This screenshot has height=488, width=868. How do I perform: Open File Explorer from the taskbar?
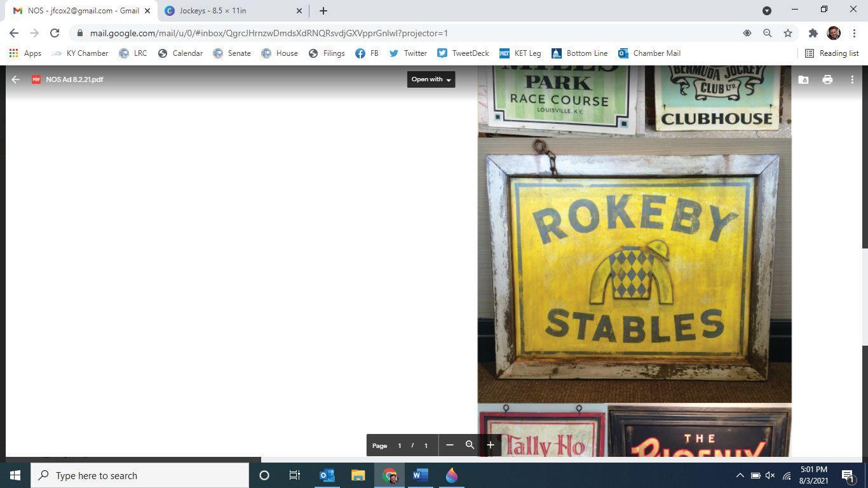pos(358,475)
